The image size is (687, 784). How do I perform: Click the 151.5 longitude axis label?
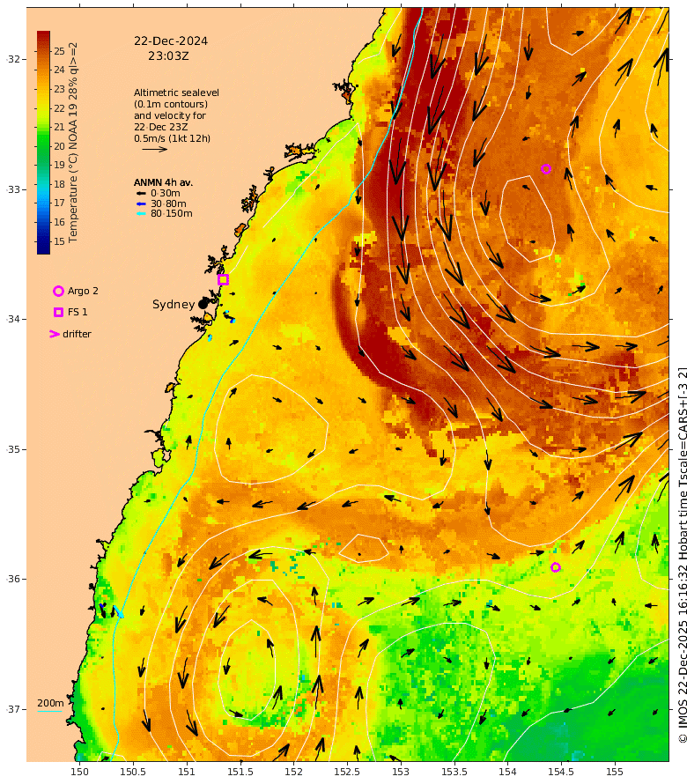point(240,772)
